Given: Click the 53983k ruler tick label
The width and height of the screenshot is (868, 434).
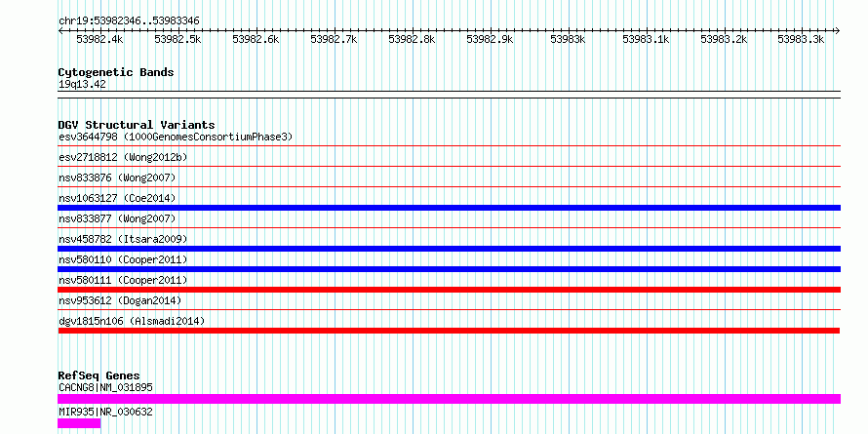Looking at the screenshot, I should [568, 39].
